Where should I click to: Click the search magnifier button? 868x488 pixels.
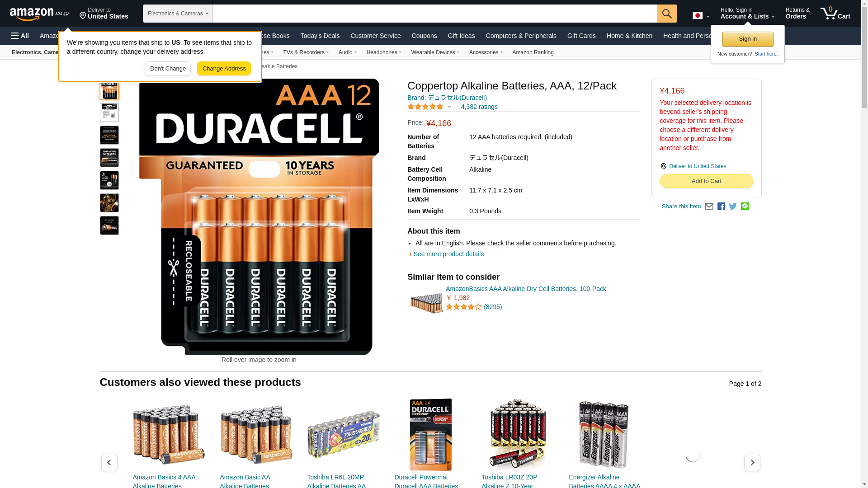tap(667, 14)
